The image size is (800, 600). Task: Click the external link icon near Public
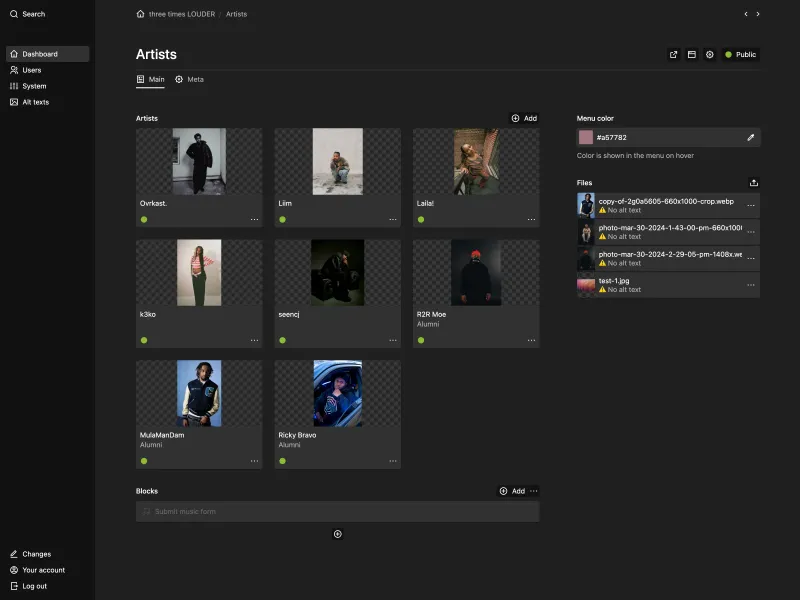[674, 55]
